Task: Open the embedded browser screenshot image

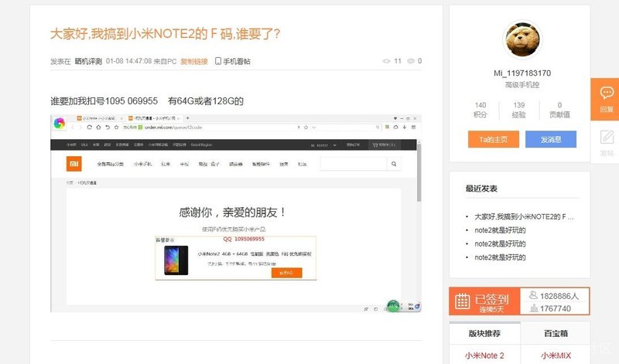Action: pyautogui.click(x=236, y=213)
